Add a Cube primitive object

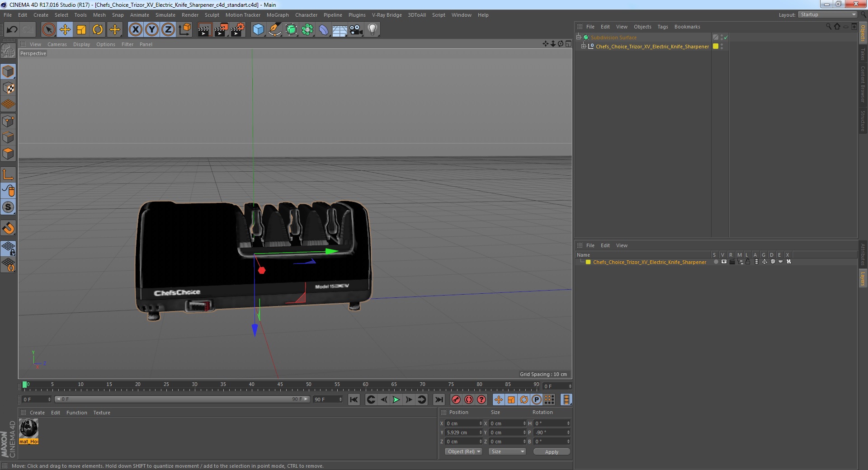coord(258,30)
